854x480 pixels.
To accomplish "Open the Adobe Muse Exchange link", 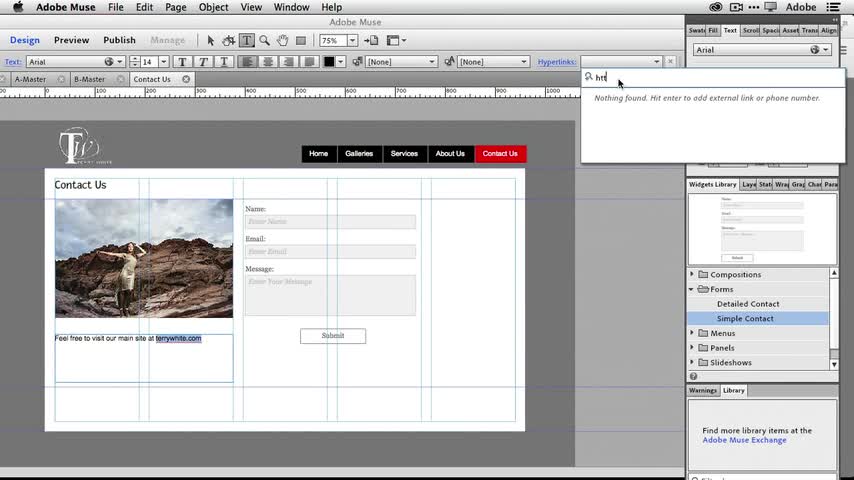I will (x=744, y=440).
